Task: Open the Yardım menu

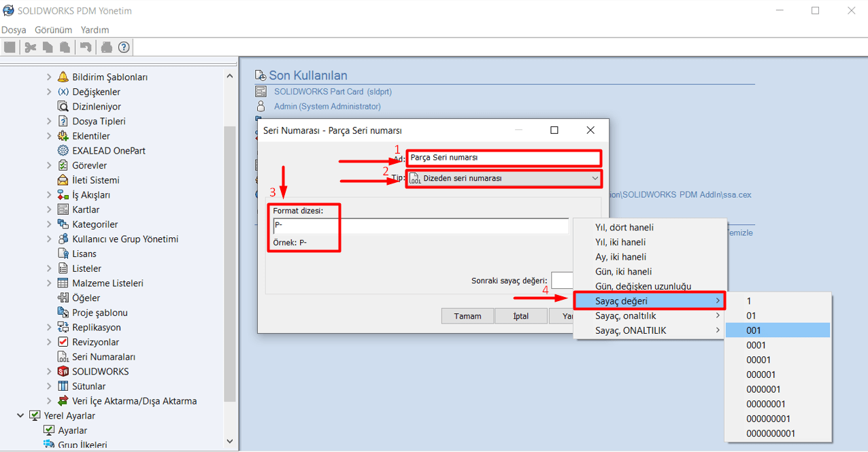Action: tap(95, 30)
